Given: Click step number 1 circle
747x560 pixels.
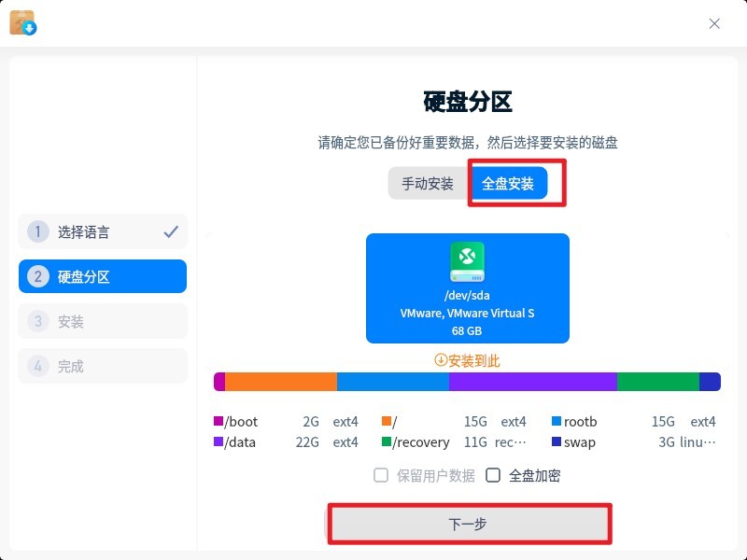Looking at the screenshot, I should point(38,231).
